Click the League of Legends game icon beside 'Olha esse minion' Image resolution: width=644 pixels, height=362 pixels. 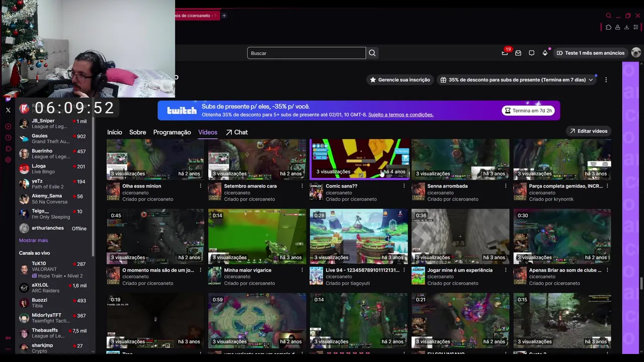pos(113,192)
